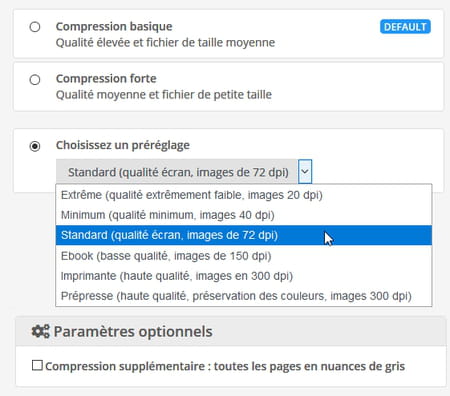Select the Compression basique radio button

tap(35, 27)
